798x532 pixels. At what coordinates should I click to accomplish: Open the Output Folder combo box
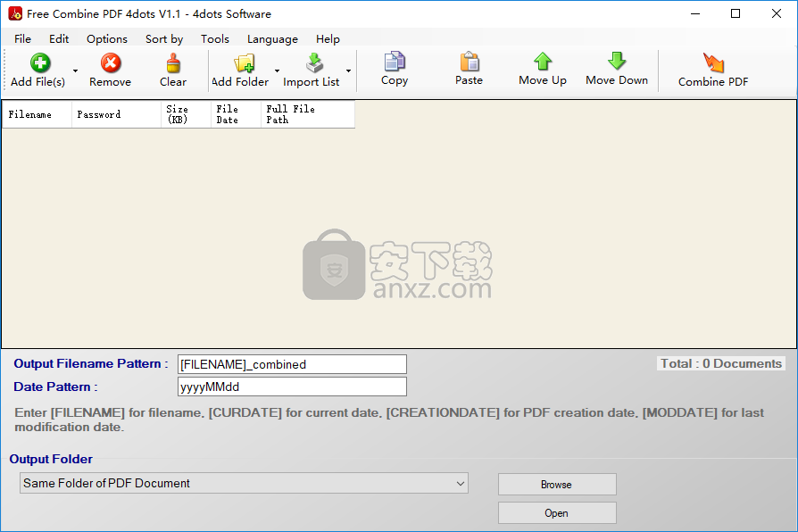[x=244, y=483]
